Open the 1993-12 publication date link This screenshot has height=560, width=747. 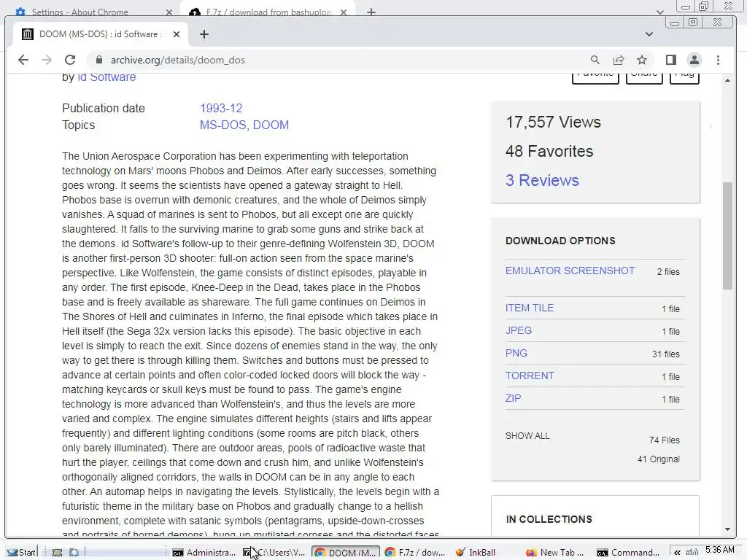pos(221,108)
